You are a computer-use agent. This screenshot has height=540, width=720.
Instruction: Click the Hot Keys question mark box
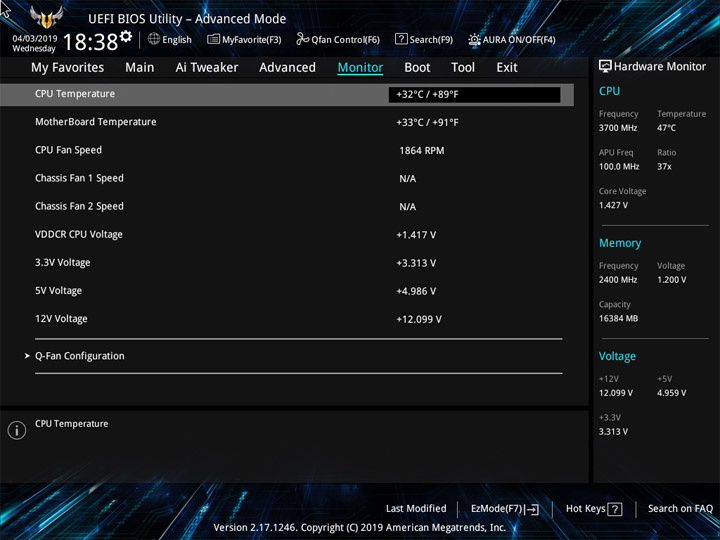614,509
